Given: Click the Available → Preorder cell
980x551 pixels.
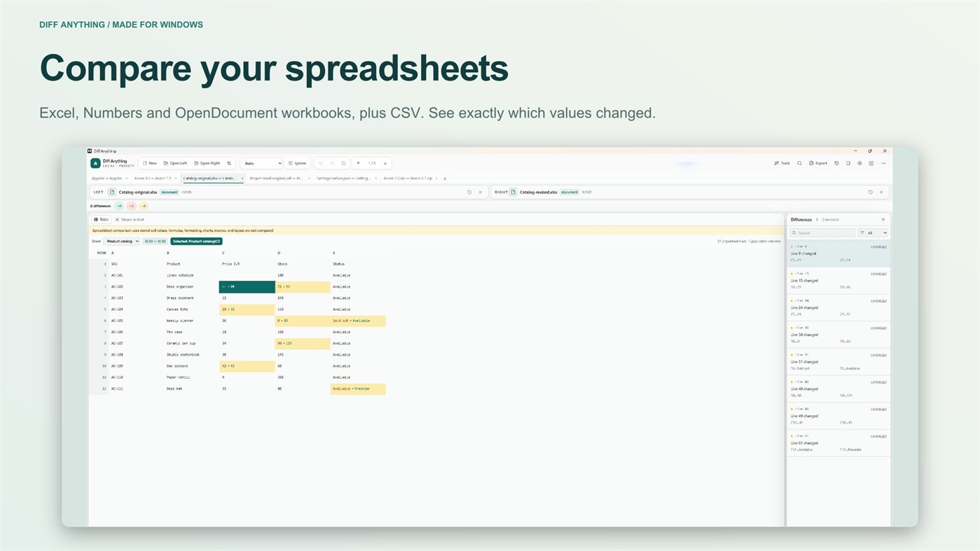Looking at the screenshot, I should (358, 389).
